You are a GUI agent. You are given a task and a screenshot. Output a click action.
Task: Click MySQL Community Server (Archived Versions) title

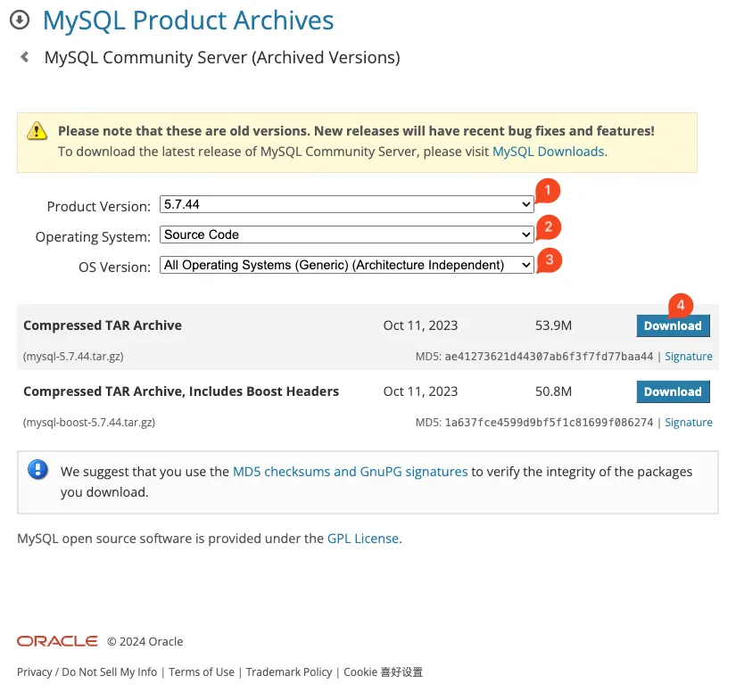[222, 58]
